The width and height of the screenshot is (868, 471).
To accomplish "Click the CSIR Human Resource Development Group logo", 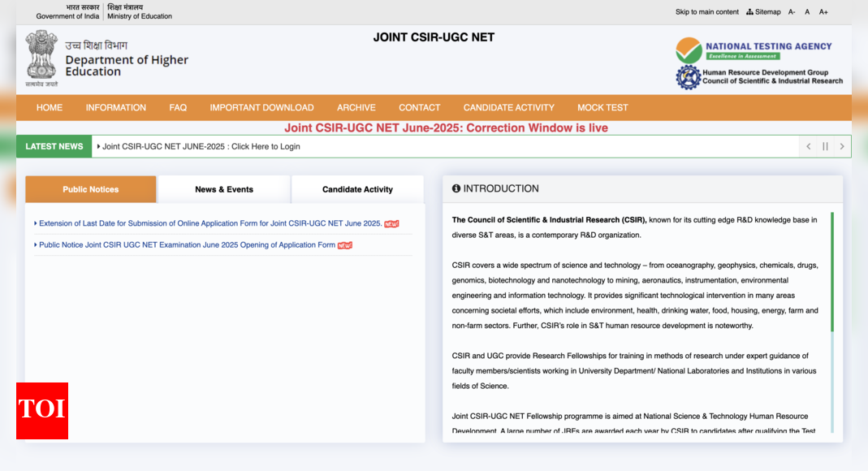I will (x=688, y=77).
